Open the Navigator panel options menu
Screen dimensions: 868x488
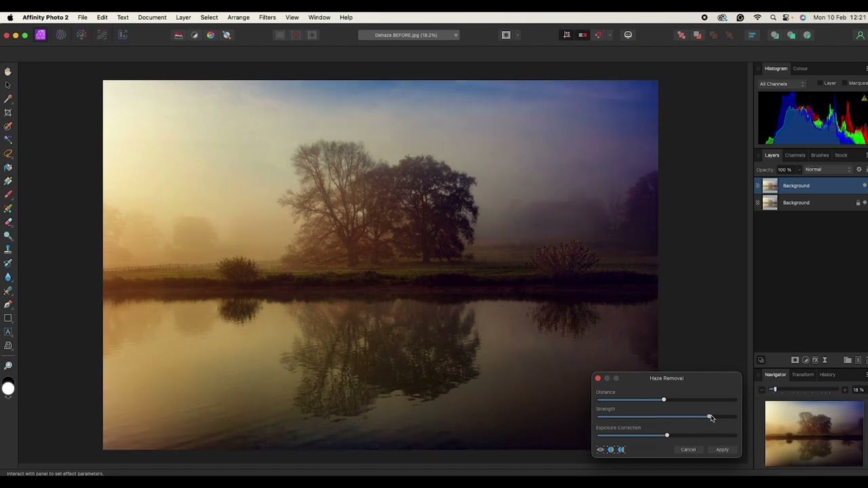(x=866, y=374)
